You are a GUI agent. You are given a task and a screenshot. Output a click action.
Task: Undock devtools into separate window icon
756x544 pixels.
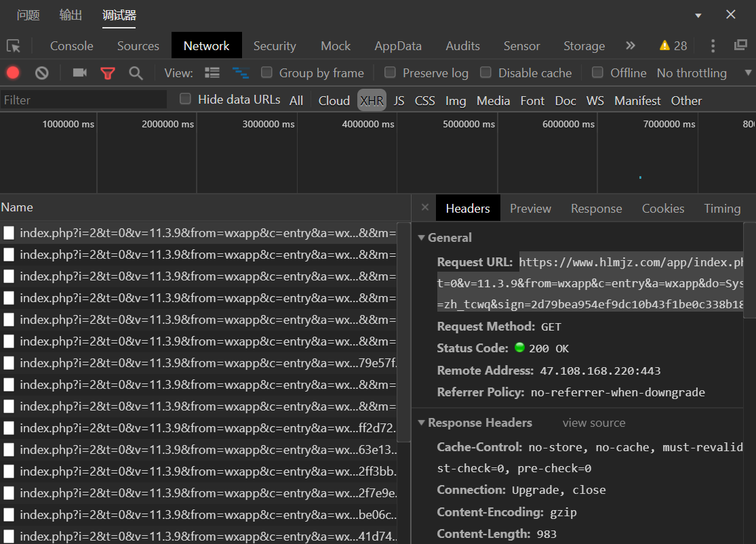click(x=740, y=45)
